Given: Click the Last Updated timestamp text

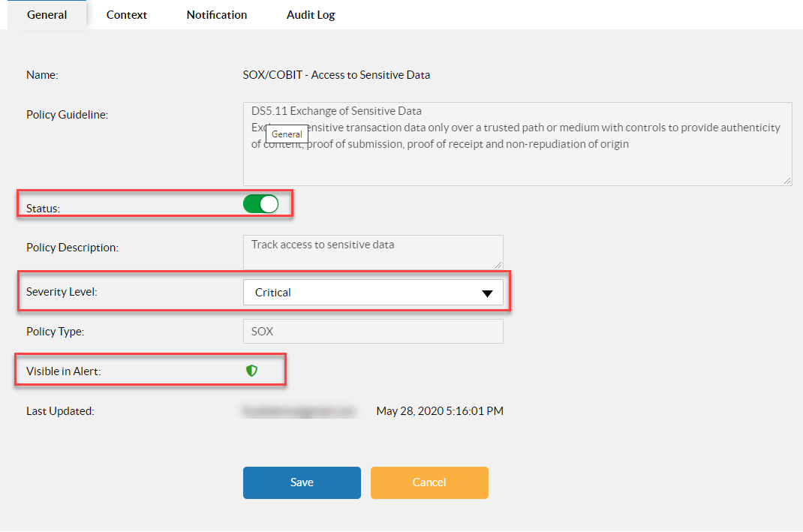Looking at the screenshot, I should tap(439, 410).
